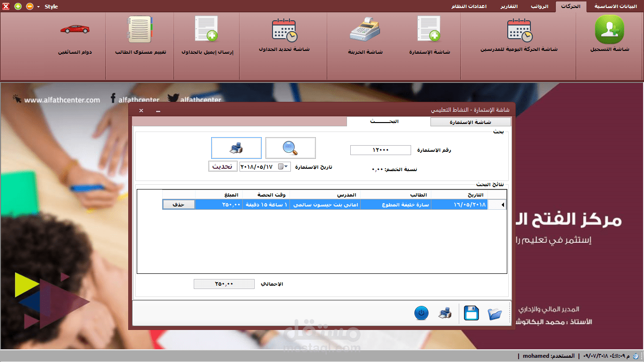Switch to التقارير ribbon tab
The image size is (644, 362).
(509, 7)
